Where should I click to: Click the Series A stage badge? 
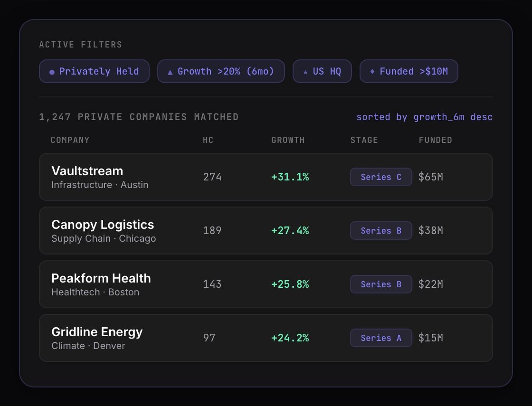(381, 338)
